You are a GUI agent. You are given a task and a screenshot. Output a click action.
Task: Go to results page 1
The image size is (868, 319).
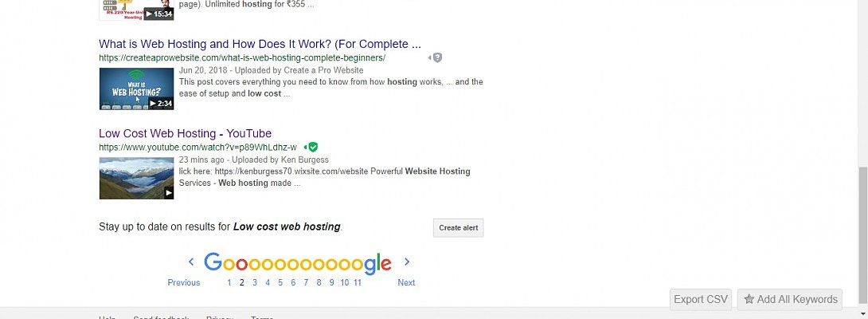(x=229, y=282)
